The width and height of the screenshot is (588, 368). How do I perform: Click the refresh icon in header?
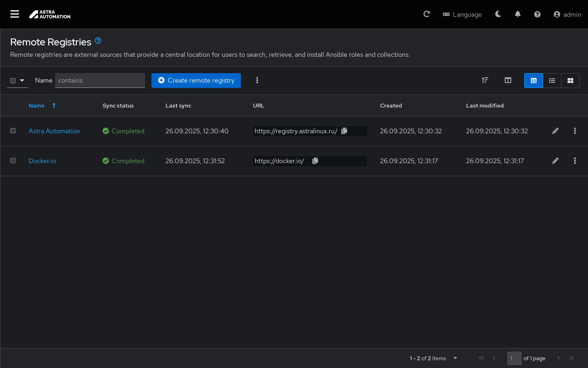(x=427, y=14)
